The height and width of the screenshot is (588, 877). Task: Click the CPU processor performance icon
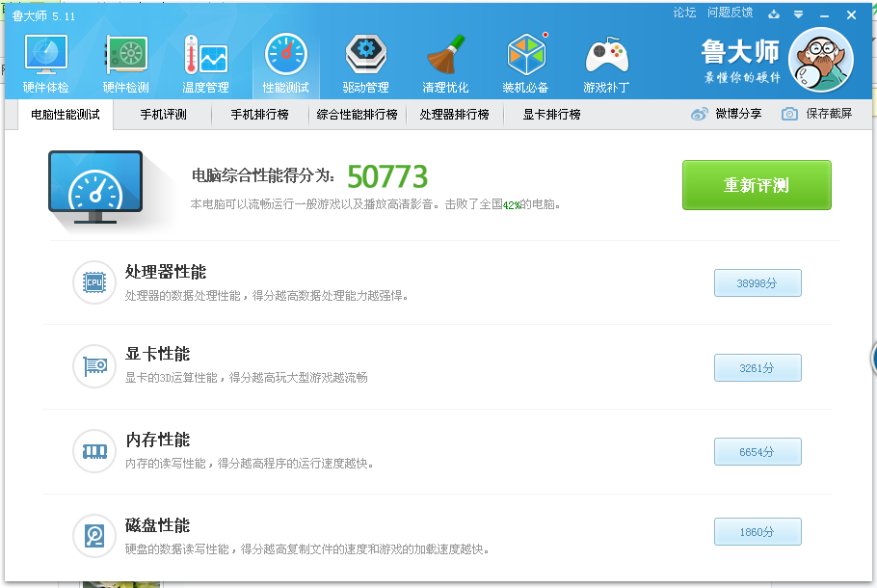tap(94, 282)
